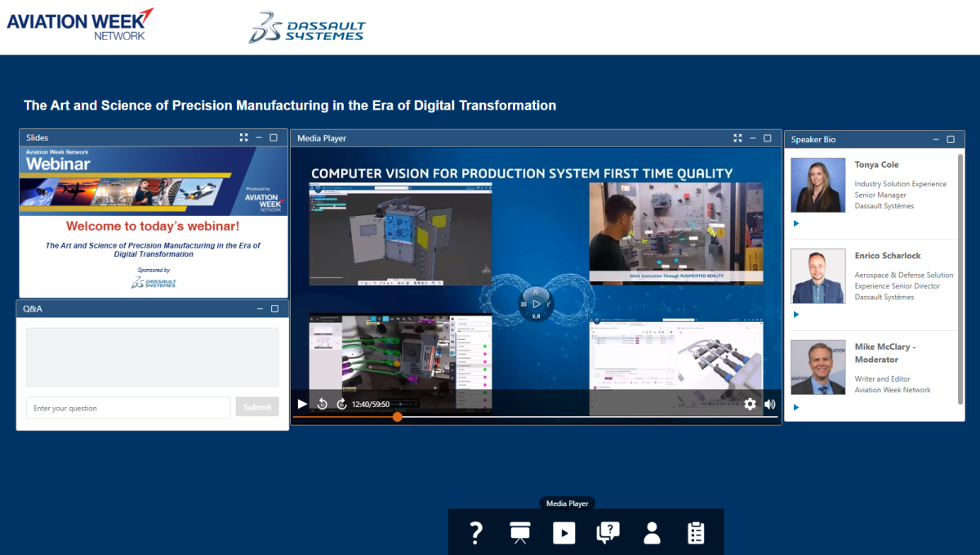Mute the media player volume
The width and height of the screenshot is (980, 555).
(770, 404)
